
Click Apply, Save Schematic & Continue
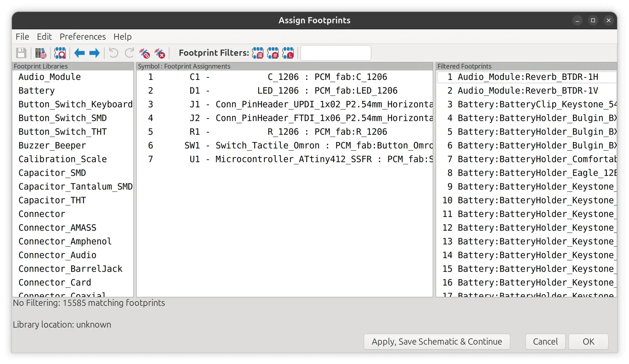(x=437, y=342)
